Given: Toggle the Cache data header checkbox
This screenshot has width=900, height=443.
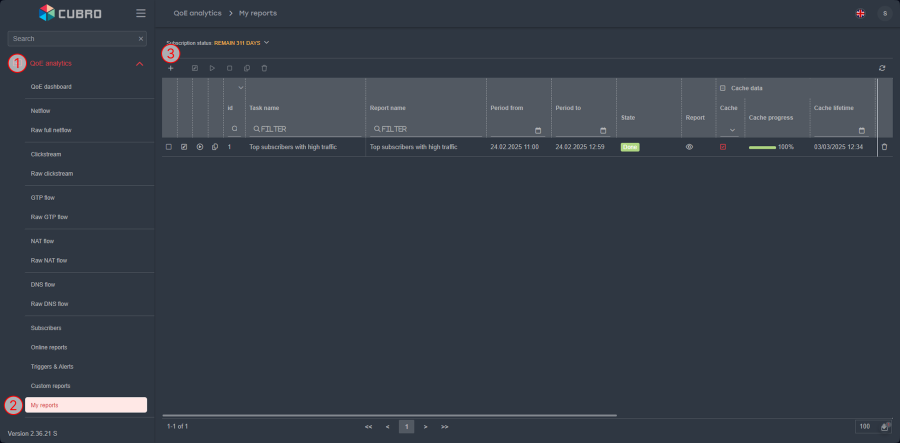Looking at the screenshot, I should pos(723,88).
